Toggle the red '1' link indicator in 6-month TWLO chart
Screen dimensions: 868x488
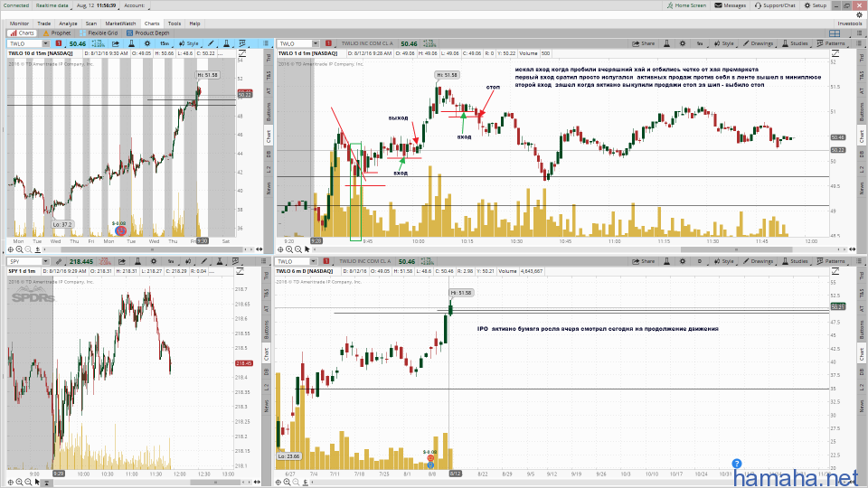tap(326, 261)
